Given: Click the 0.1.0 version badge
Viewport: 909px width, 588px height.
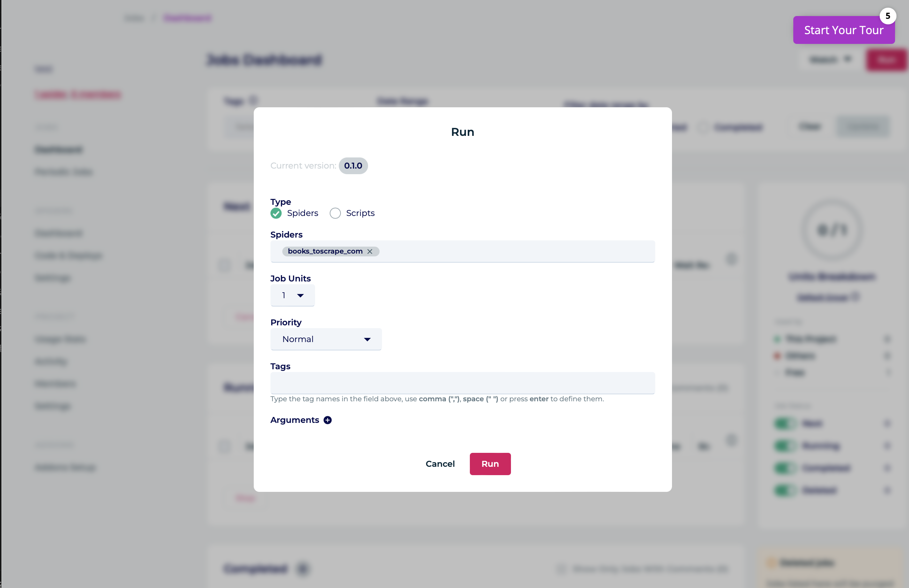Looking at the screenshot, I should tap(353, 166).
